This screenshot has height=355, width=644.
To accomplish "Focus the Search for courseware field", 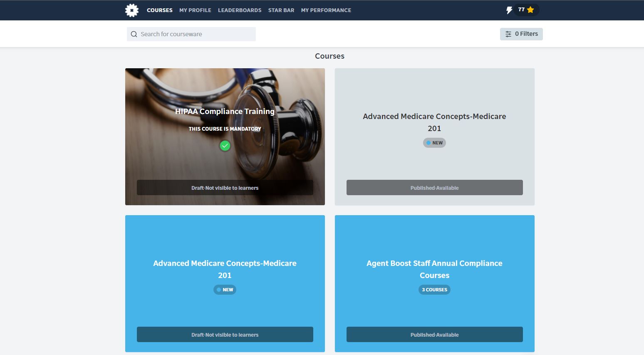I will tap(191, 34).
